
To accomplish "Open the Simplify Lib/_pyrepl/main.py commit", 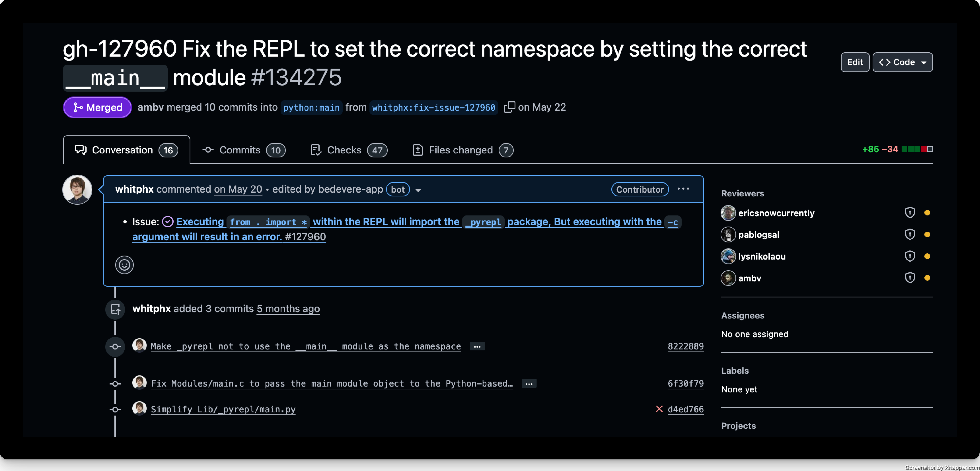I will pyautogui.click(x=223, y=409).
